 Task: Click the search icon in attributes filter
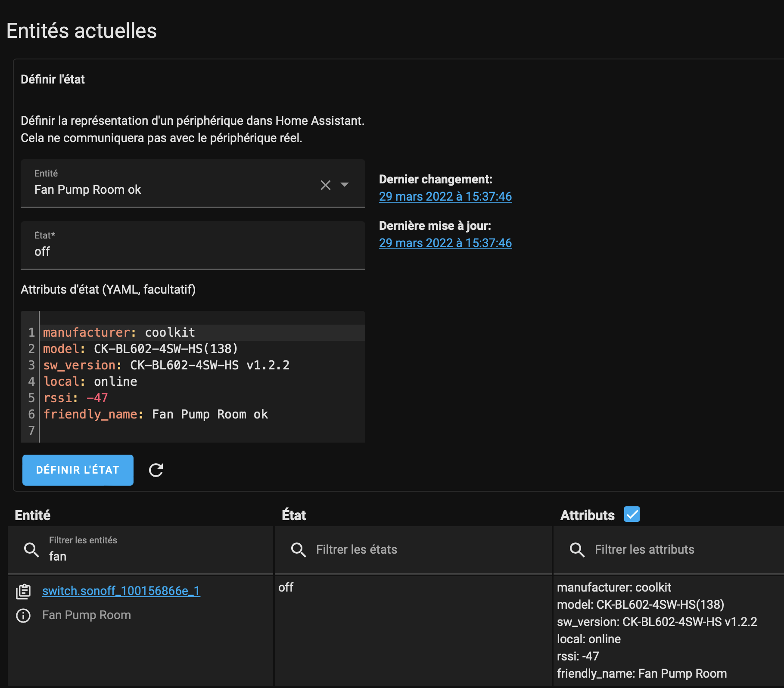tap(577, 550)
